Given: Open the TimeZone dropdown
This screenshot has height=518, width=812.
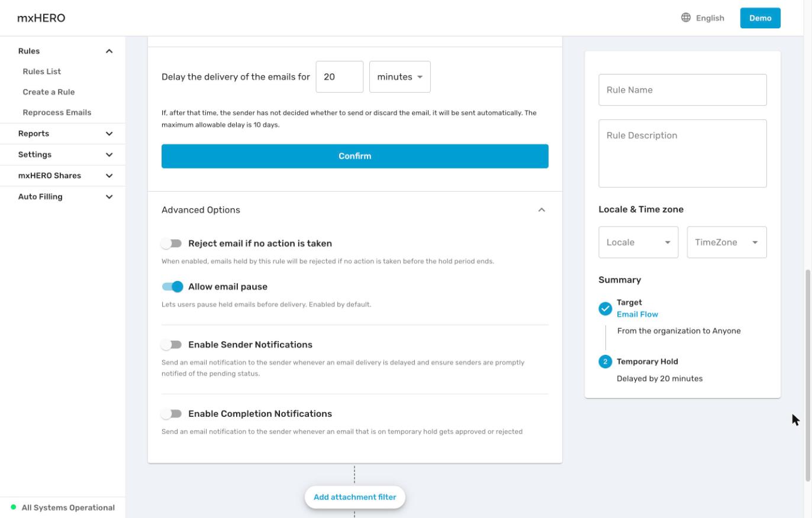Looking at the screenshot, I should point(727,242).
